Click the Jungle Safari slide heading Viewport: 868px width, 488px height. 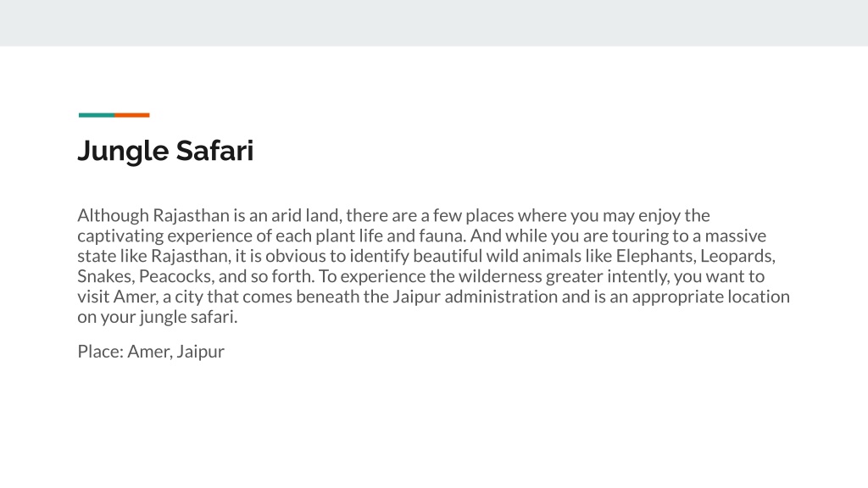(165, 151)
